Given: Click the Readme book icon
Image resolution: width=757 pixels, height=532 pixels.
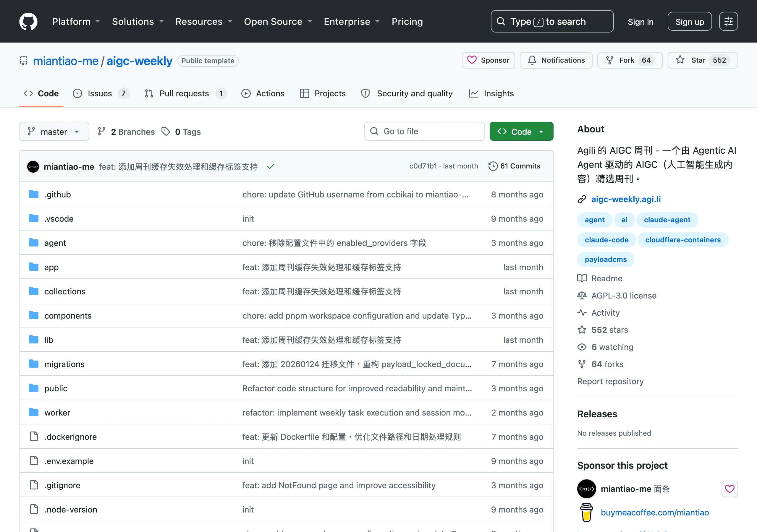Looking at the screenshot, I should pos(582,278).
